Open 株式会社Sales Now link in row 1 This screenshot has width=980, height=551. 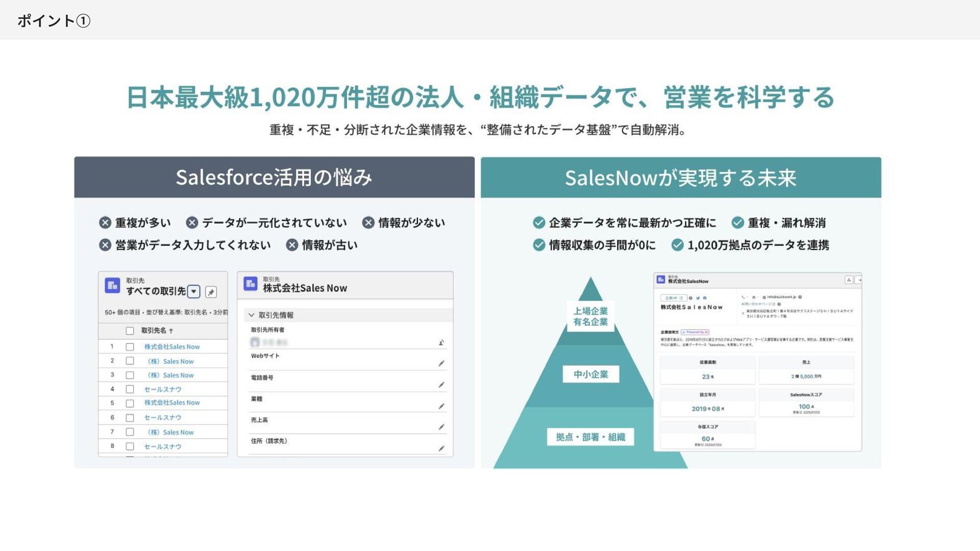(x=172, y=347)
